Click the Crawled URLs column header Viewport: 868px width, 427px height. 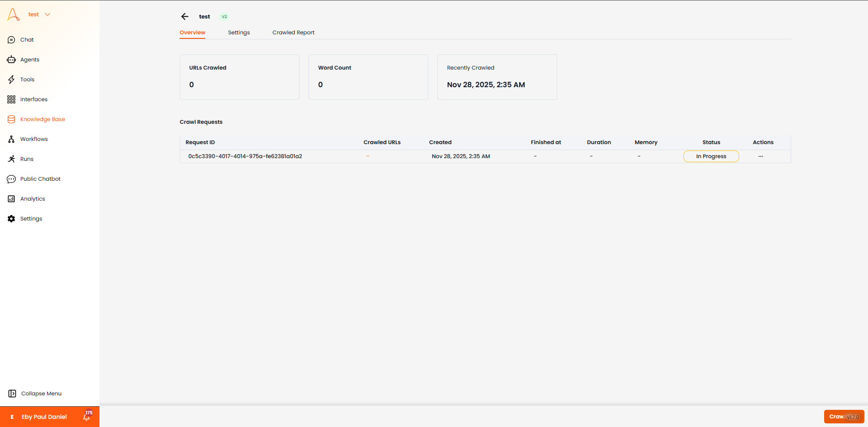point(382,142)
